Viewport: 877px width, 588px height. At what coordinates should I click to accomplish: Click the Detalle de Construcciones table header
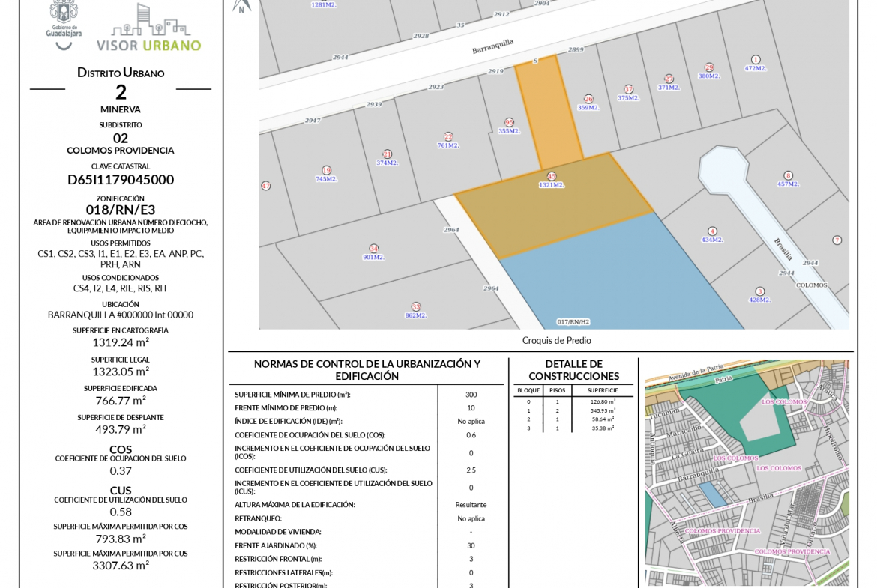pyautogui.click(x=573, y=370)
